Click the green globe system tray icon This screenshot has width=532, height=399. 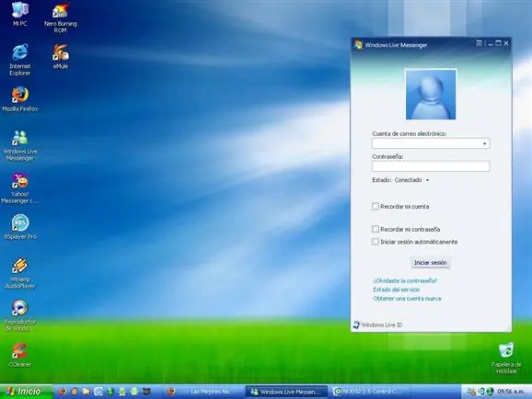pos(490,392)
